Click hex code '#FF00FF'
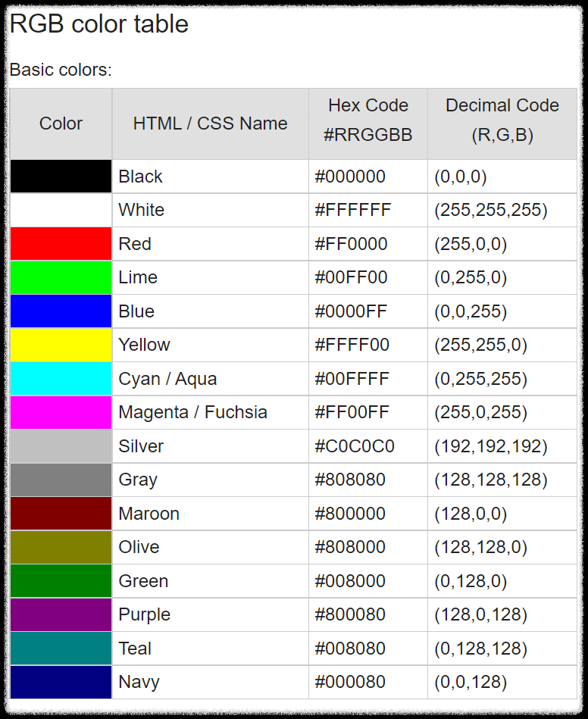The image size is (588, 719). [x=352, y=412]
